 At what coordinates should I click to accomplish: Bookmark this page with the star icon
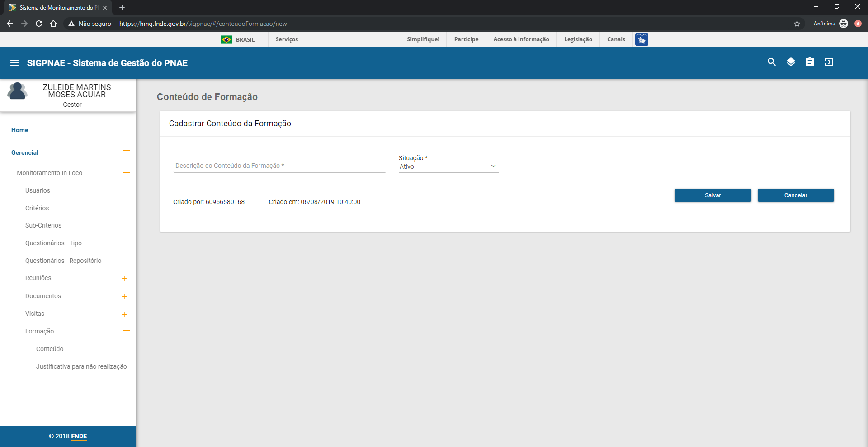(797, 24)
